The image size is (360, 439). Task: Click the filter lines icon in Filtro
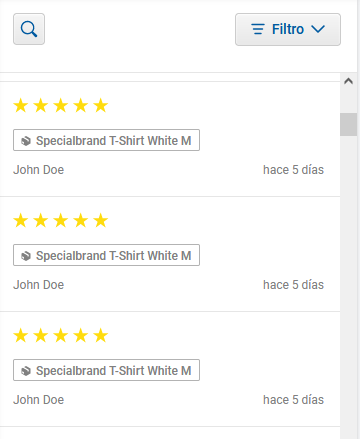258,29
